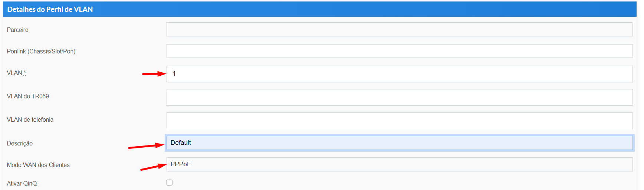The width and height of the screenshot is (644, 190).
Task: Click the red arrow pointing at PPPoE
Action: click(x=153, y=167)
